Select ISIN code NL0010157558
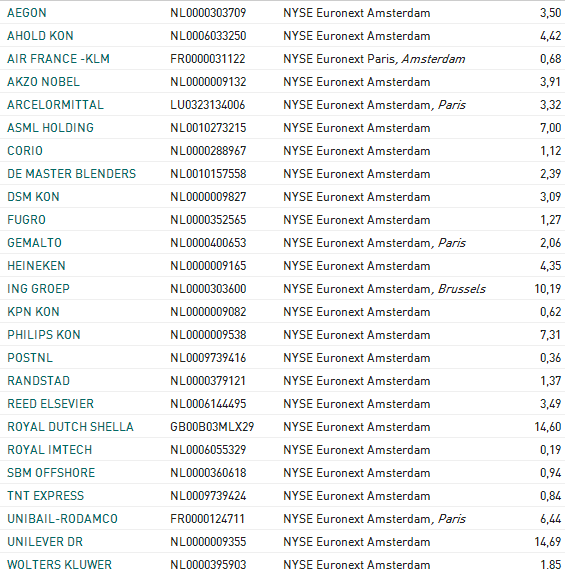 point(208,173)
